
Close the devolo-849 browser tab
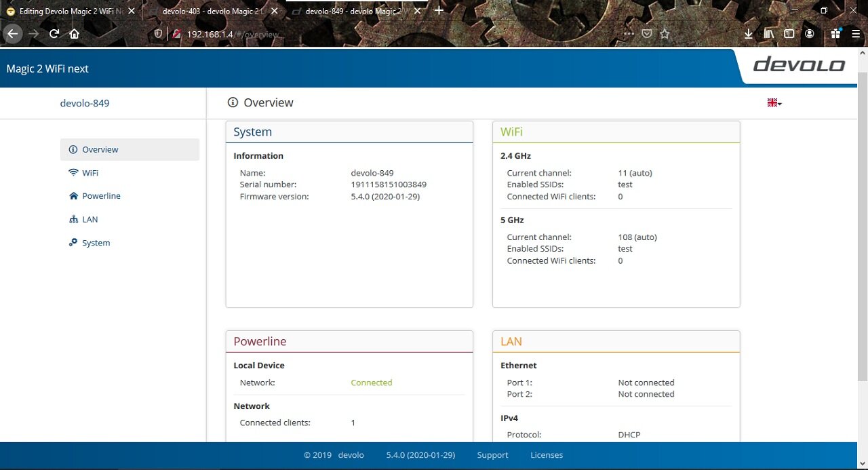(x=418, y=11)
